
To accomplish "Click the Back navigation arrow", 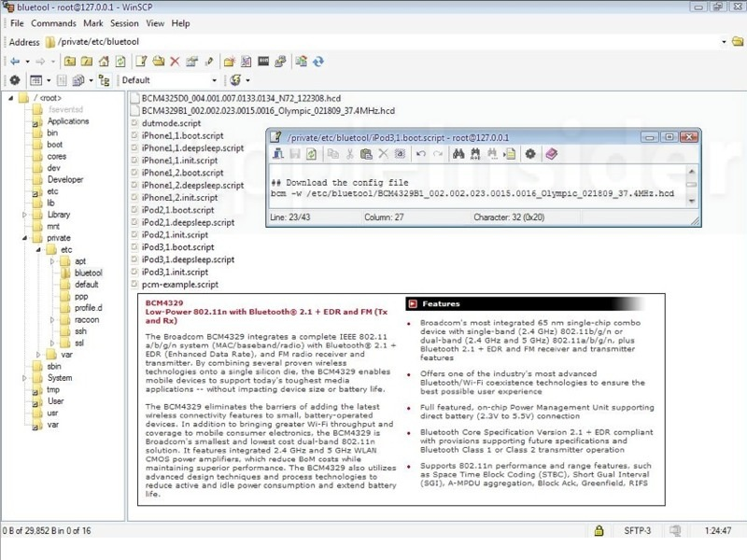I will (16, 62).
